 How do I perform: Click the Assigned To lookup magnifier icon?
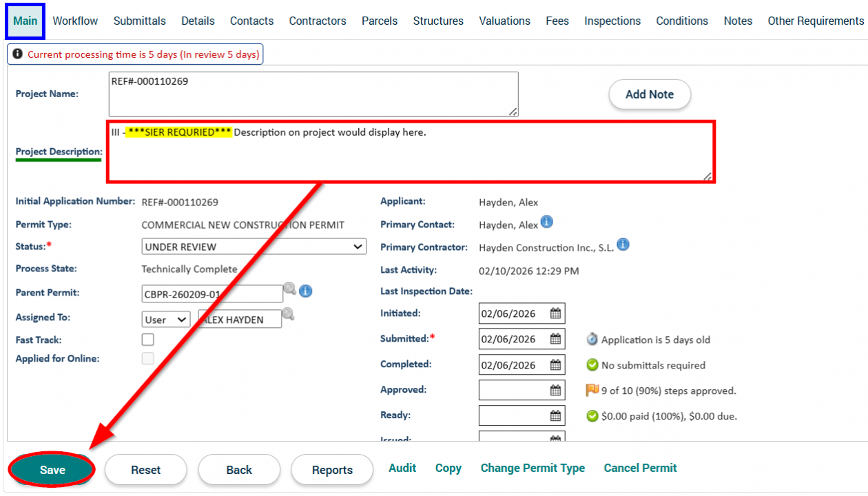point(288,315)
